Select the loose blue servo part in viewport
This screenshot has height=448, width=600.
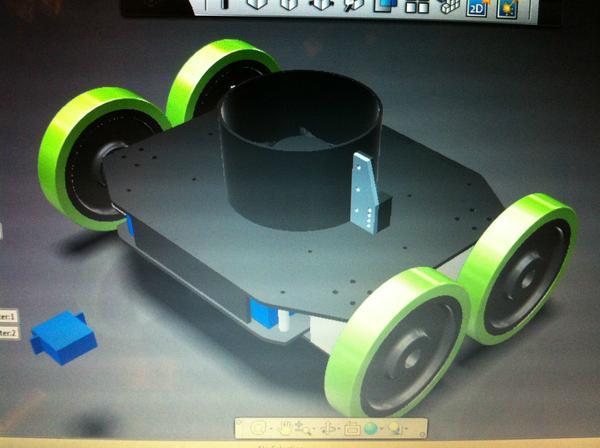[61, 334]
